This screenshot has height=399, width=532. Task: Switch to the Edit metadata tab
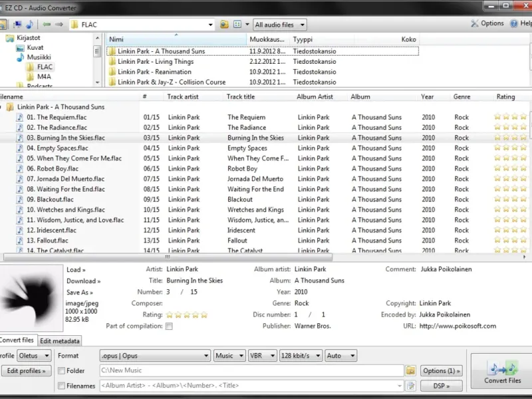[60, 341]
